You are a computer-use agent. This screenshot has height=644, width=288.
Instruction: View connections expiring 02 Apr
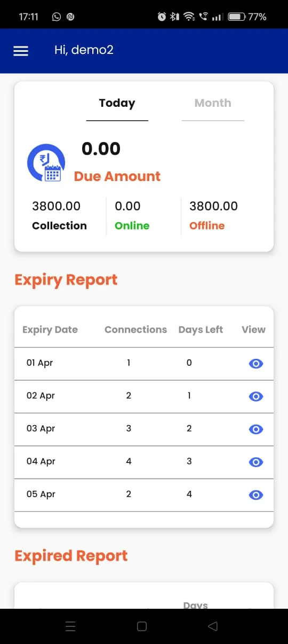pos(256,396)
